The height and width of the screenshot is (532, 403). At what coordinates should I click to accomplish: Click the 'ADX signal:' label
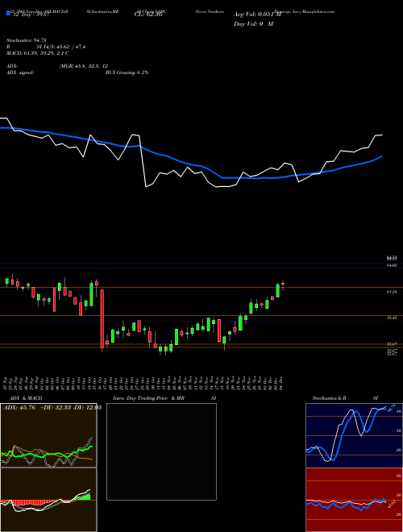(x=20, y=73)
